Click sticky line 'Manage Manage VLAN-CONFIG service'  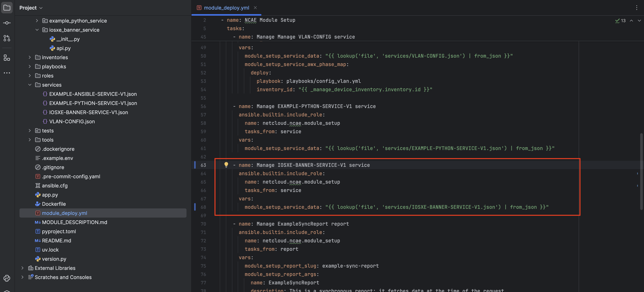tap(306, 37)
